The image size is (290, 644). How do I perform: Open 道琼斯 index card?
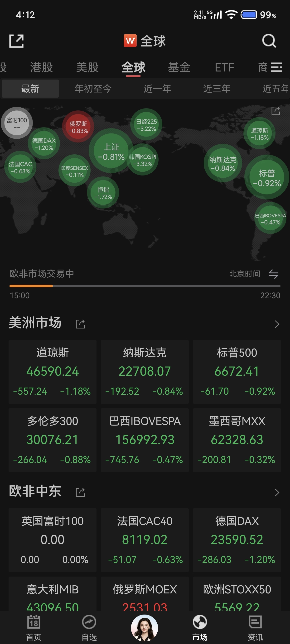(53, 372)
